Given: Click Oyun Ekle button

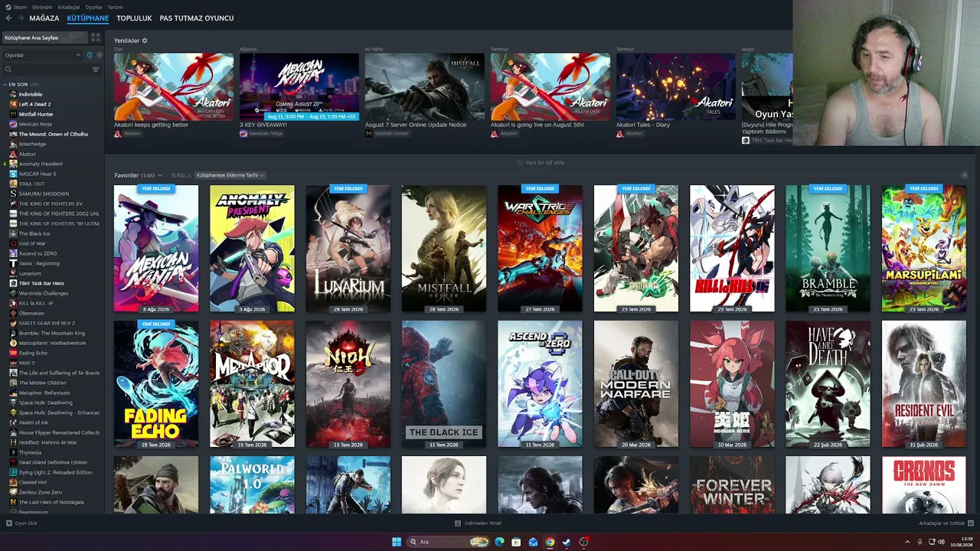Looking at the screenshot, I should 21,523.
